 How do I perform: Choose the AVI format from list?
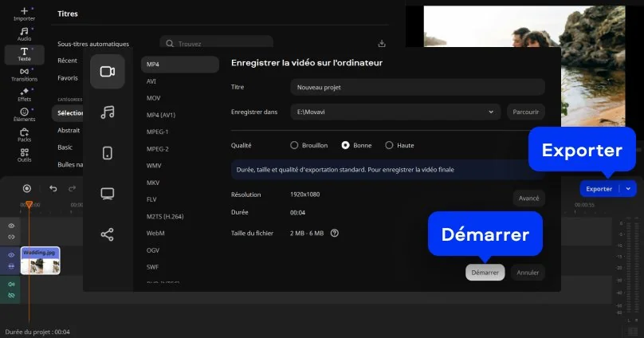click(x=151, y=81)
